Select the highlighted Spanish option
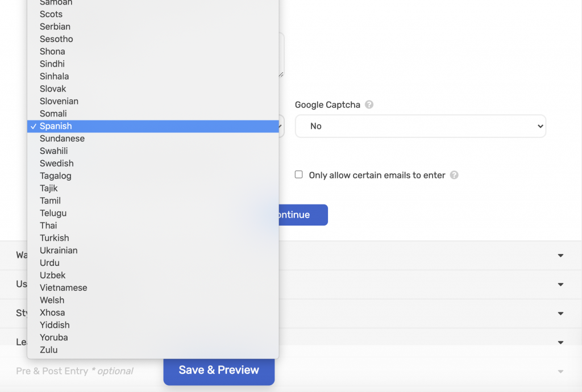The height and width of the screenshot is (392, 582). [x=56, y=126]
